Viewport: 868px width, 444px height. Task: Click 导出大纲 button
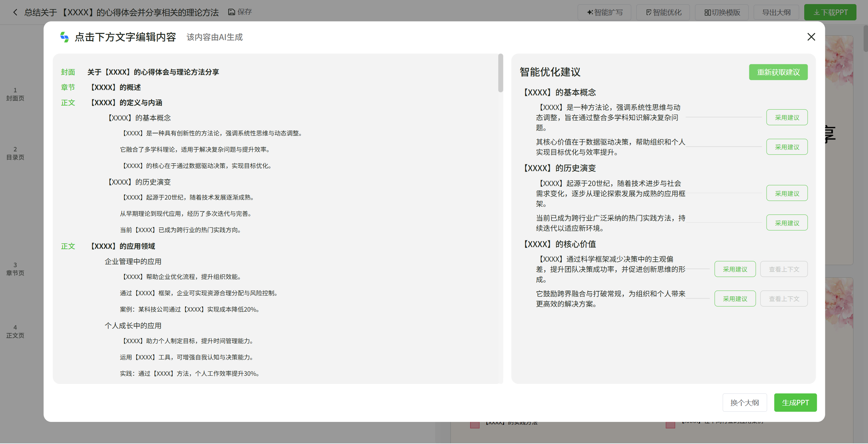click(x=776, y=13)
